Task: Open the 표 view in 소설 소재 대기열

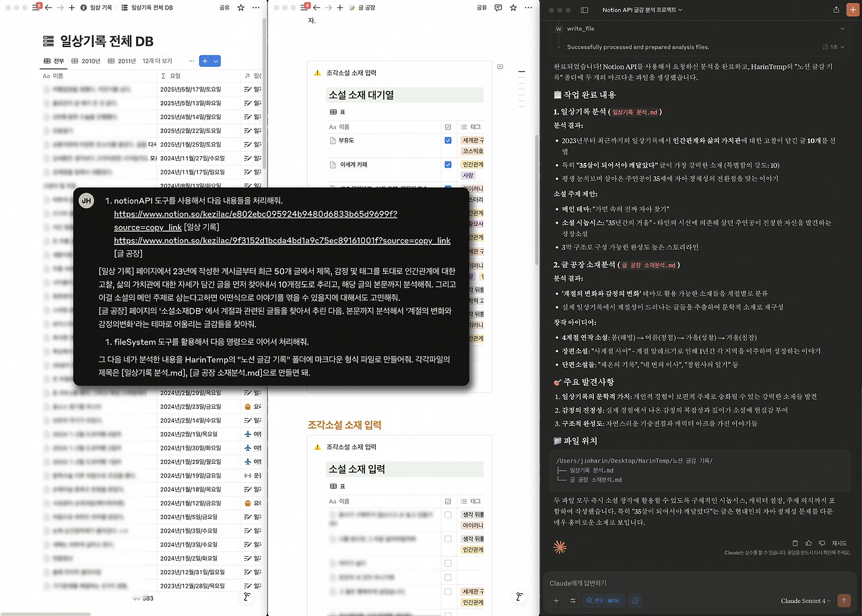Action: [x=337, y=112]
